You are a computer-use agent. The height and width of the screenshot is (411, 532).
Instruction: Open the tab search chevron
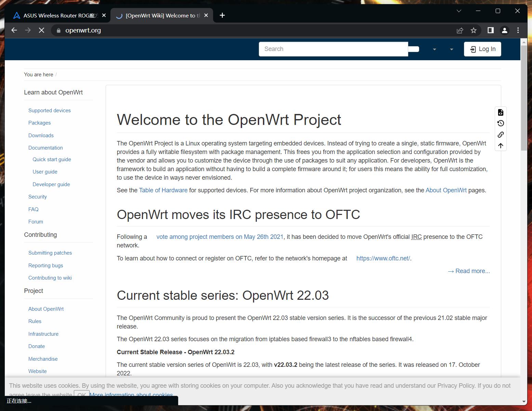(x=459, y=11)
